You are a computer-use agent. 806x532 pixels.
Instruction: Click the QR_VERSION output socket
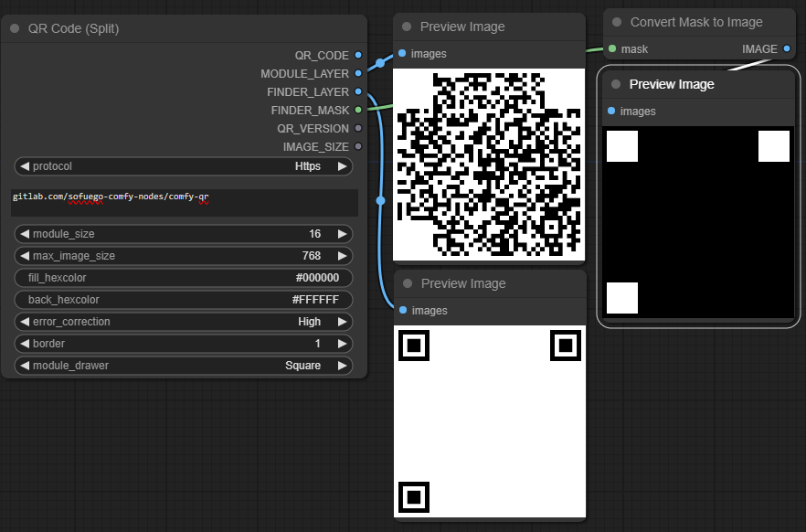pos(358,129)
